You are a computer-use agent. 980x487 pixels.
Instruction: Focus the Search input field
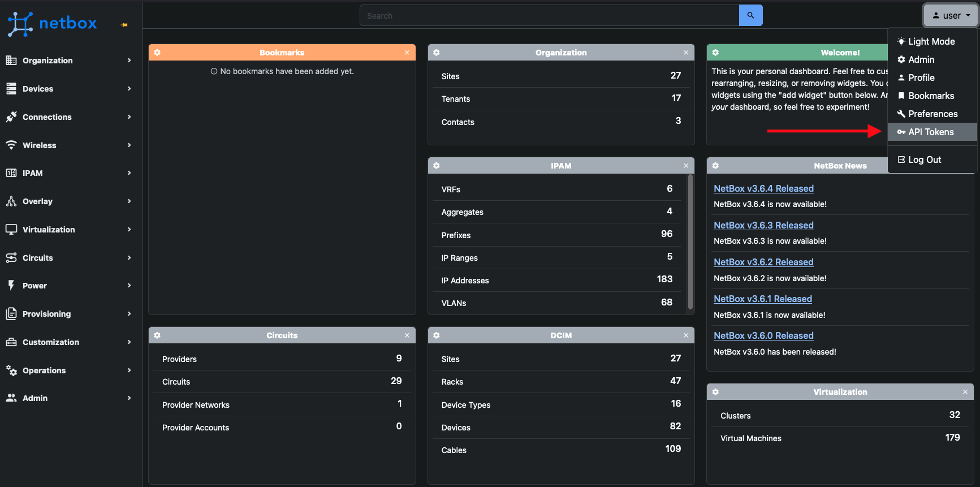549,16
